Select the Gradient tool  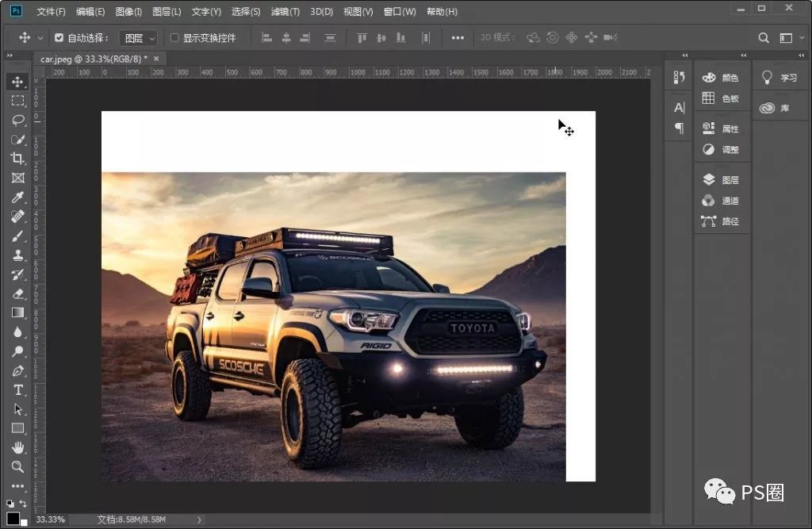point(17,312)
